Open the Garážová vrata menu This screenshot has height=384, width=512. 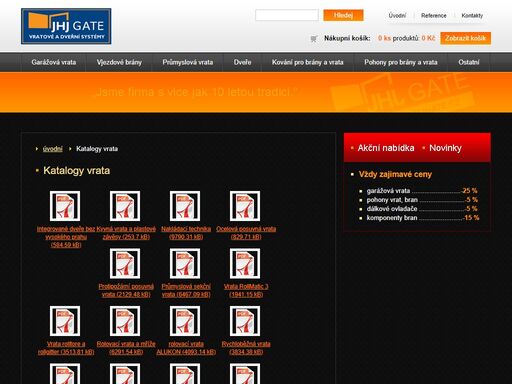tap(54, 62)
